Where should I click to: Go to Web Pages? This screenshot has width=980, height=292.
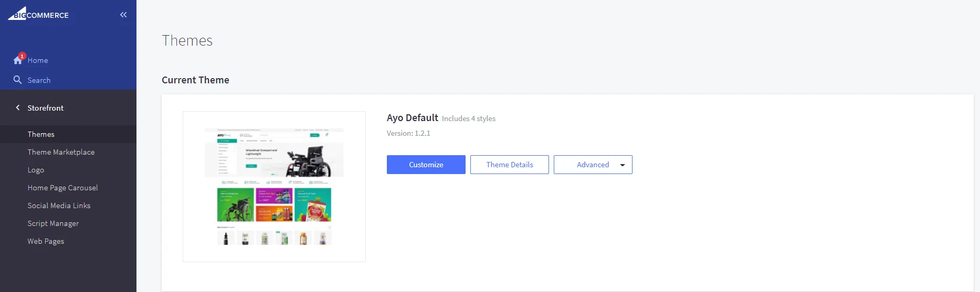click(46, 241)
